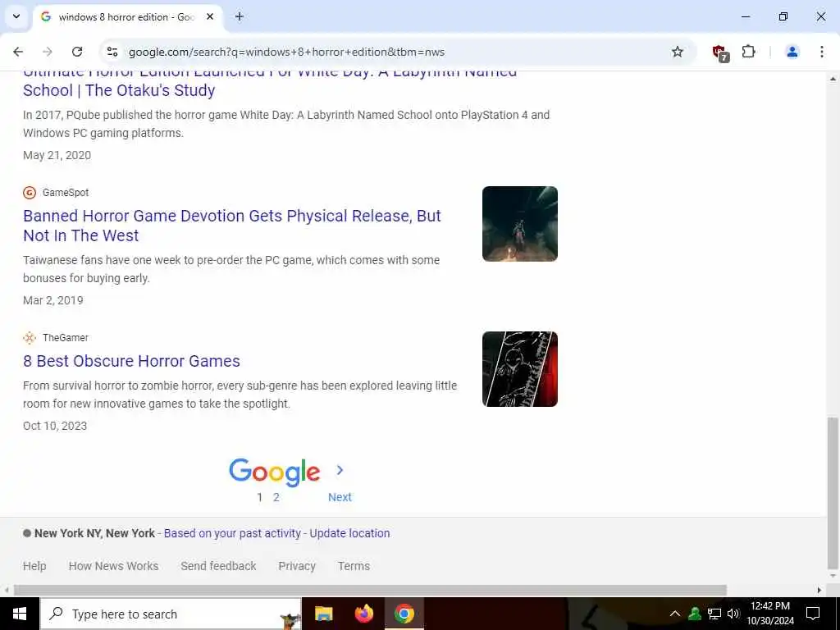Viewport: 840px width, 630px height.
Task: Click Chrome icon in taskbar
Action: [x=404, y=614]
